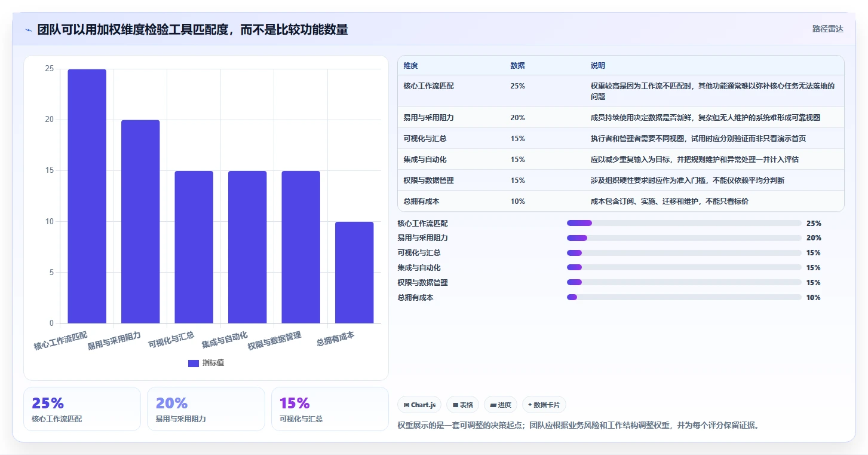Viewport: 868px width, 455px height.
Task: Click the 总拥有成本 10% progress bar
Action: pyautogui.click(x=684, y=297)
